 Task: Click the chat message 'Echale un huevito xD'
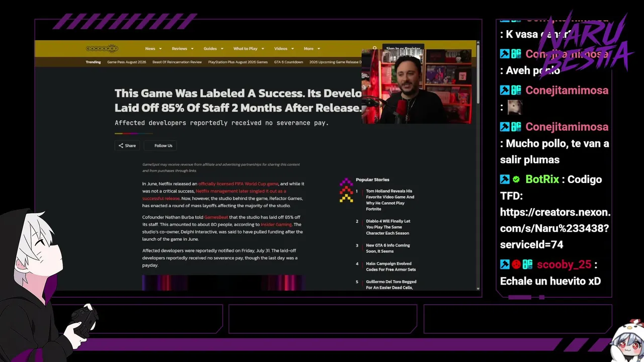click(x=550, y=281)
